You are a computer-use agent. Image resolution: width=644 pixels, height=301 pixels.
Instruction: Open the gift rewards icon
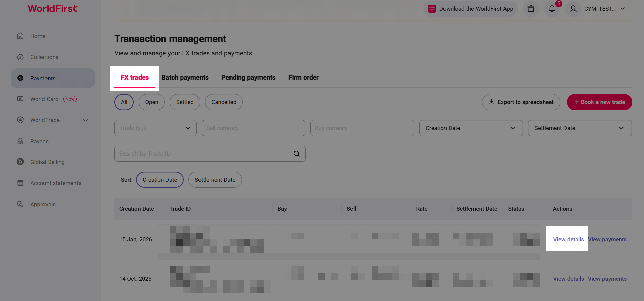click(x=531, y=9)
